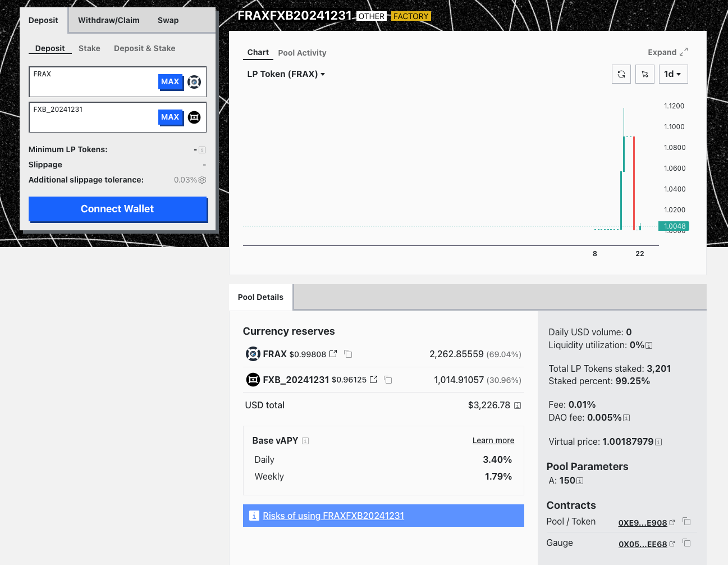The height and width of the screenshot is (565, 728).
Task: Switch to the Withdraw/Claim tab
Action: point(109,20)
